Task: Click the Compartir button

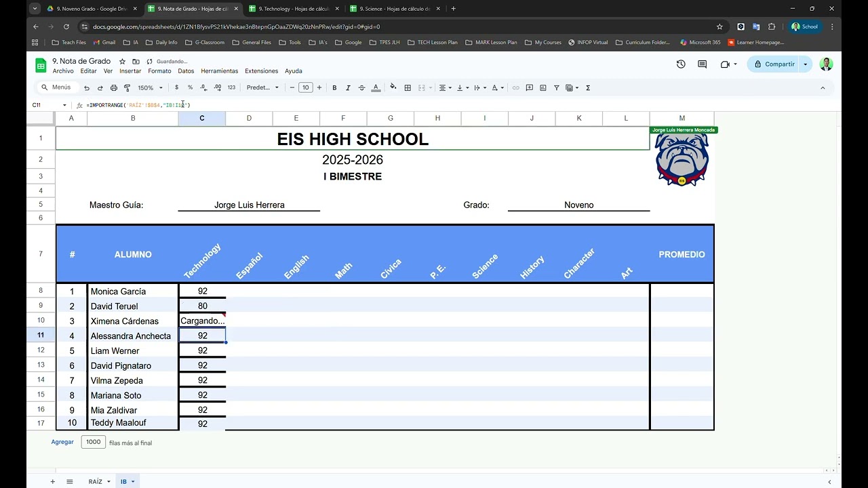Action: coord(773,64)
